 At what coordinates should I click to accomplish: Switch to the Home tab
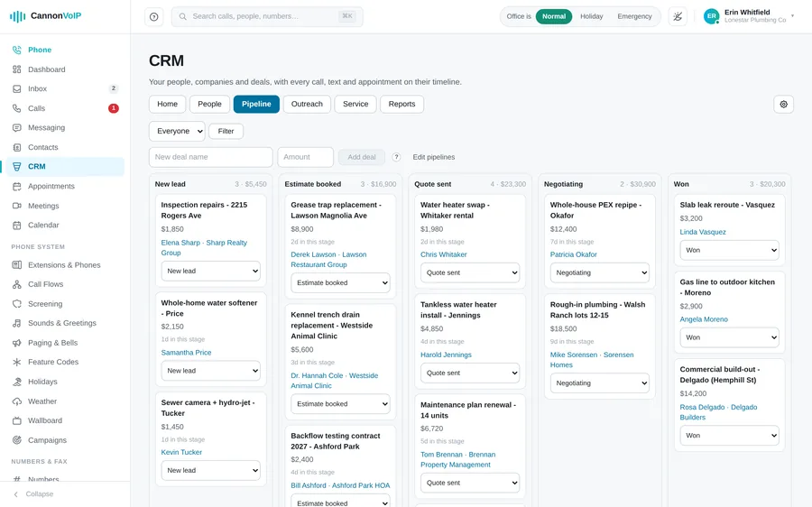click(167, 104)
